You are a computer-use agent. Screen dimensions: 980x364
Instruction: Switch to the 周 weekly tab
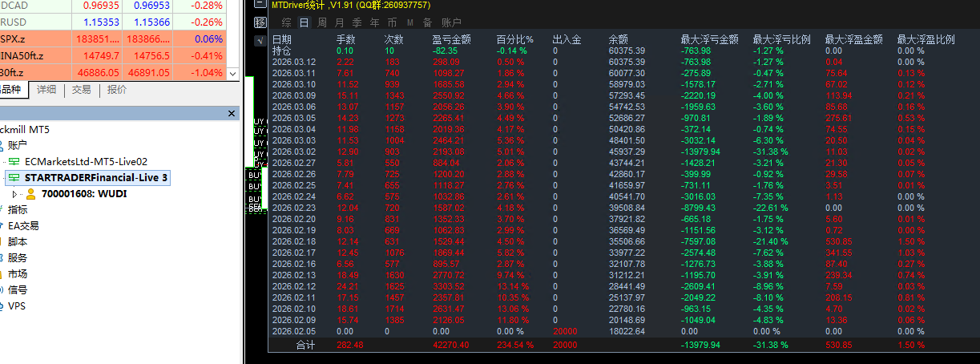(x=321, y=22)
